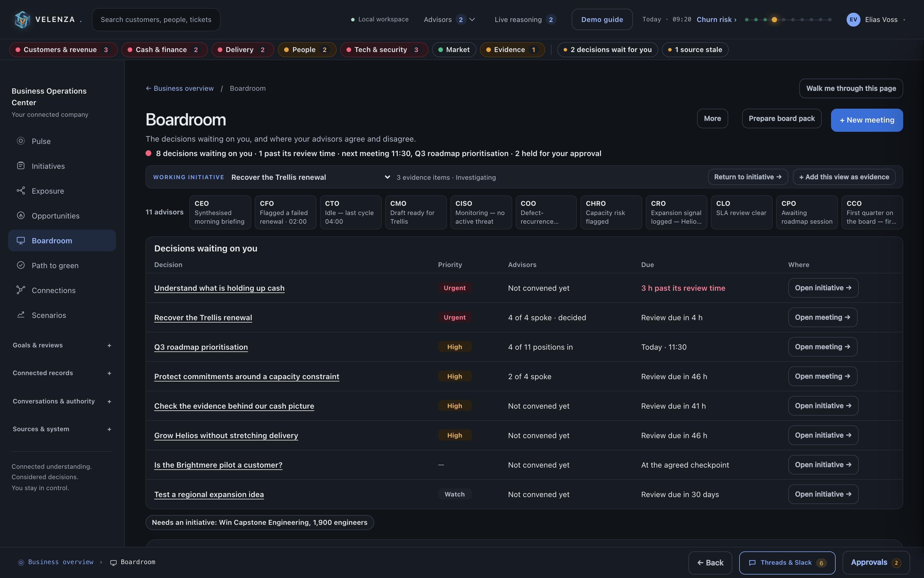Click the Path to green checkmark icon
The width and height of the screenshot is (924, 578).
[x=21, y=265]
